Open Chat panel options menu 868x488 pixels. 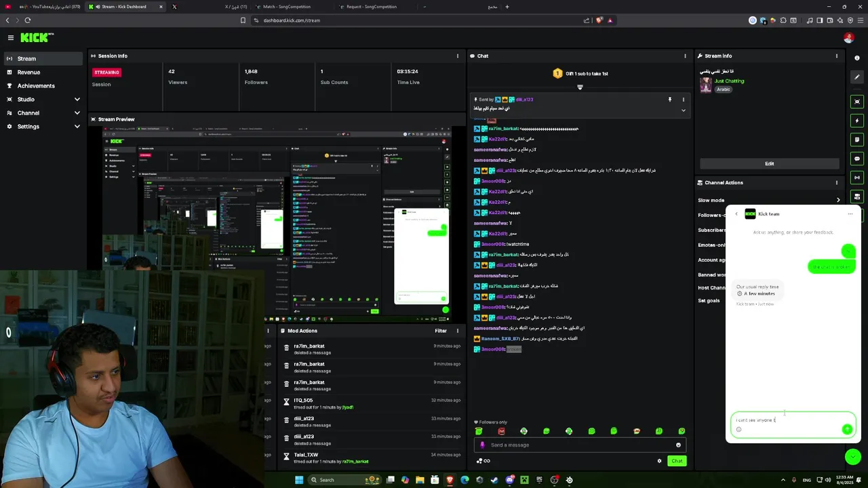[685, 56]
